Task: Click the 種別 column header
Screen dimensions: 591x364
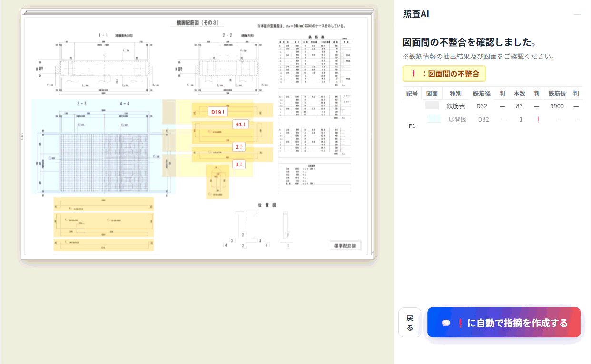Action: tap(455, 93)
